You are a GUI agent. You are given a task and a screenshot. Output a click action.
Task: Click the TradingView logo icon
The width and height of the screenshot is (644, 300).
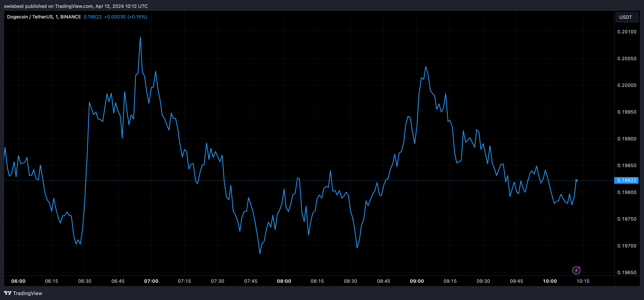click(x=8, y=293)
